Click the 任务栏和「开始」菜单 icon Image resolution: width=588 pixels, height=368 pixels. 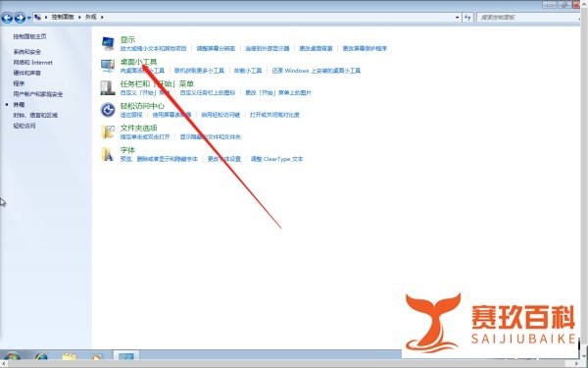(x=108, y=87)
